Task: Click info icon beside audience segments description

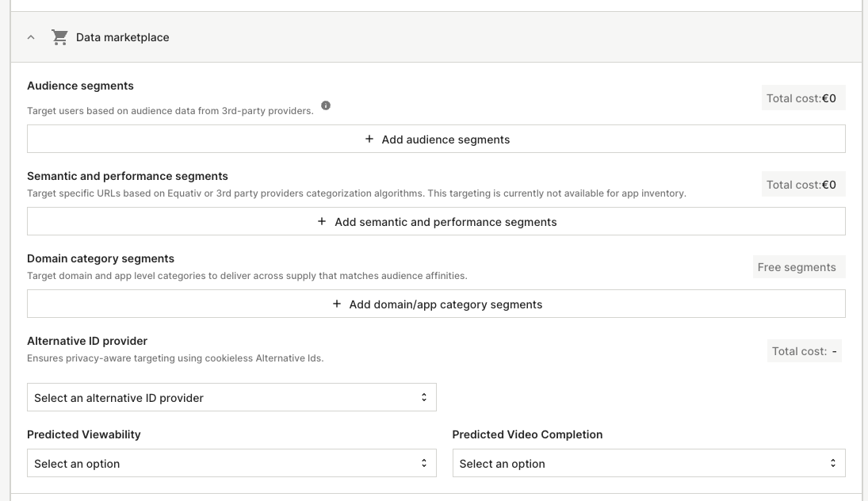Action: coord(326,105)
